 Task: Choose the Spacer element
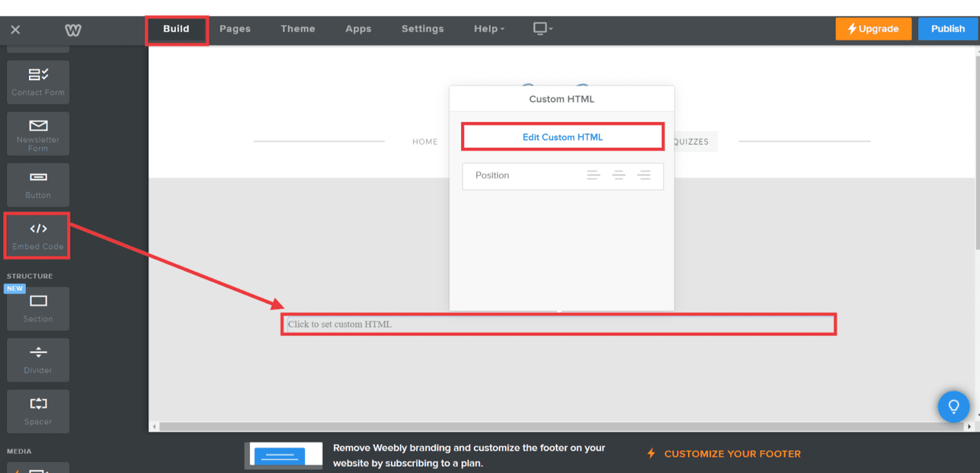click(x=38, y=412)
